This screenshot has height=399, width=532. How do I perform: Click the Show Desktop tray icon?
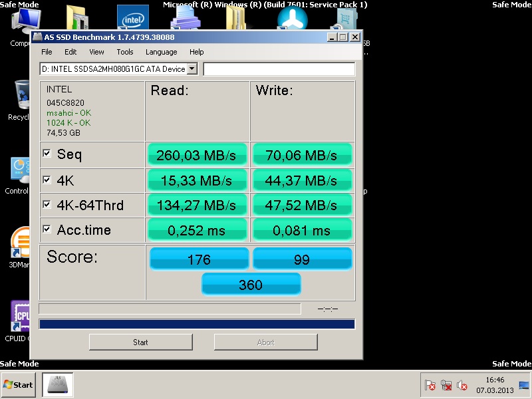pyautogui.click(x=524, y=385)
